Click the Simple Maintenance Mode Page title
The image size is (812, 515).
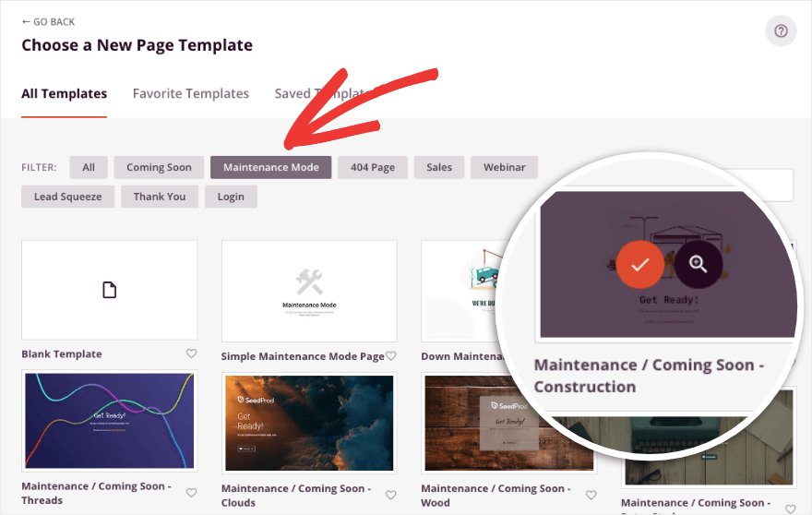pyautogui.click(x=303, y=356)
